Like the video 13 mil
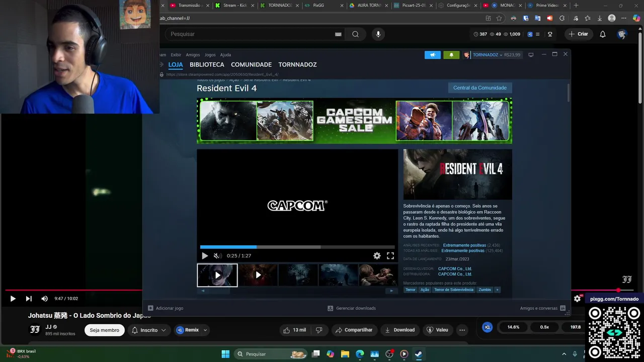644x362 pixels. click(295, 330)
